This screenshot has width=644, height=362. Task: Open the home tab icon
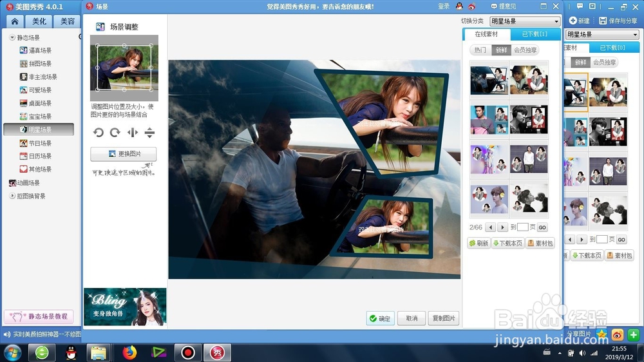click(x=15, y=21)
